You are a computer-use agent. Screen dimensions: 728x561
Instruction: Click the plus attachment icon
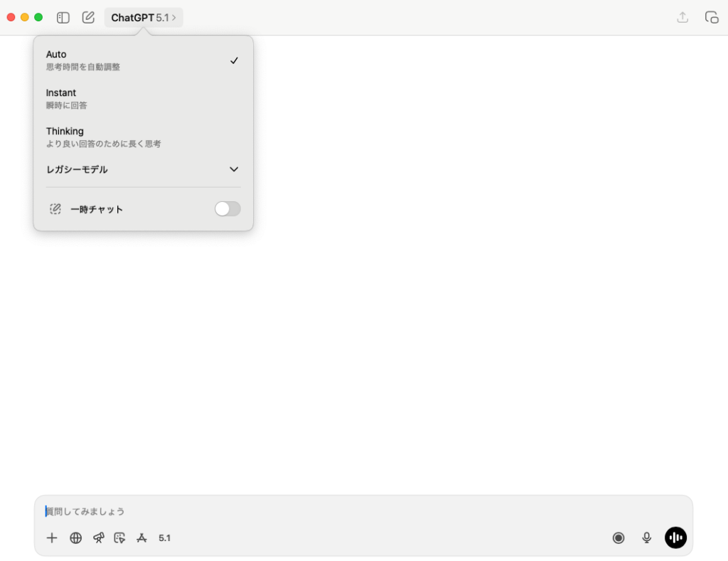pyautogui.click(x=52, y=538)
